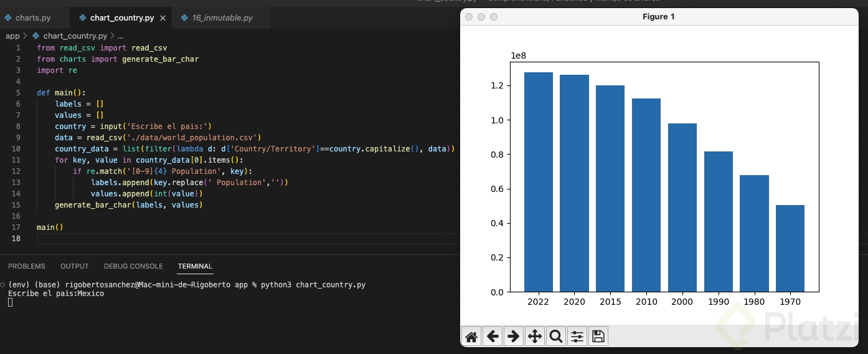Click the empty line 18 in the editor
The image size is (868, 354).
(248, 238)
